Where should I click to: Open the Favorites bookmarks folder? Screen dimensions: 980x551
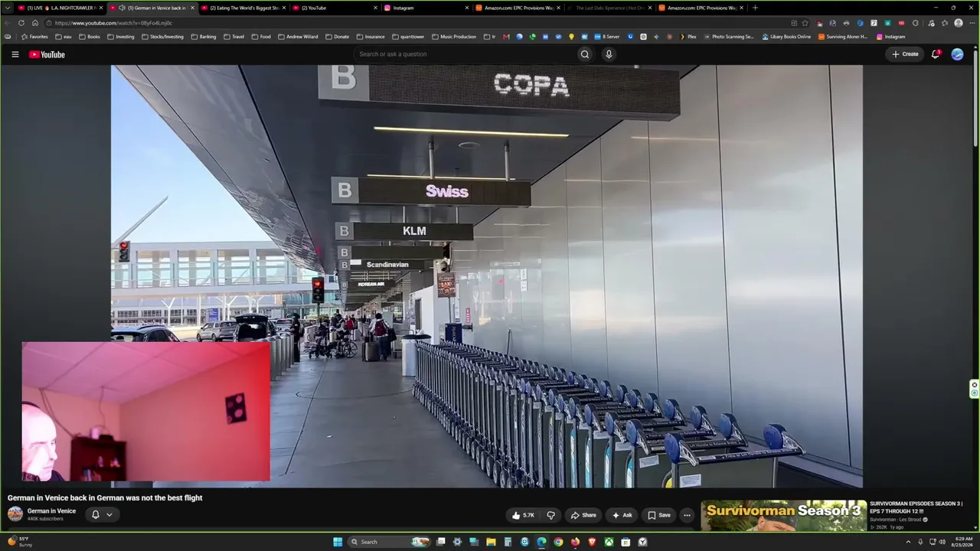coord(34,37)
